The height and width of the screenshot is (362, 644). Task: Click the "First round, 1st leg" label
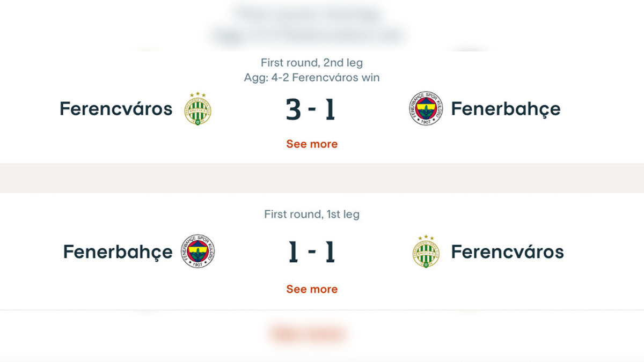click(x=312, y=215)
